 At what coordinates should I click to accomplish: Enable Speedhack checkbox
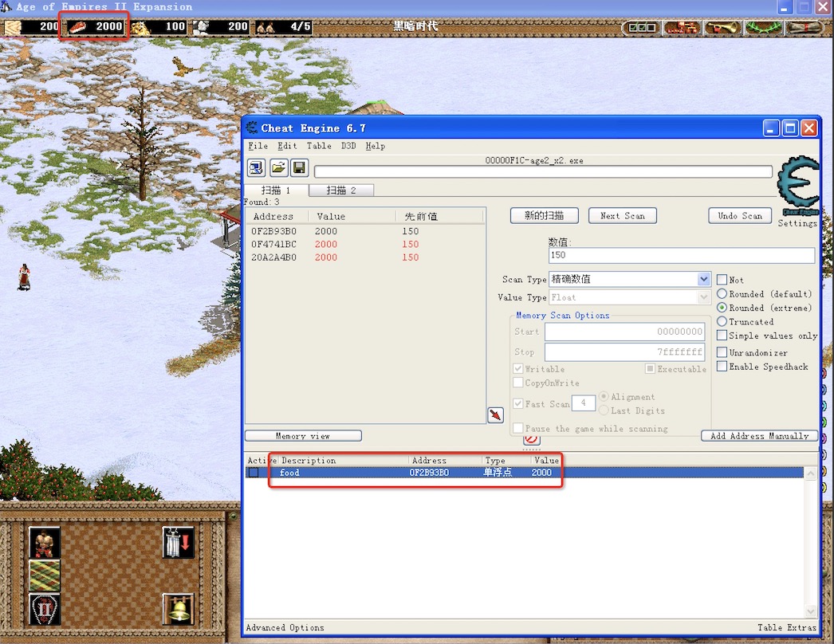pyautogui.click(x=722, y=366)
